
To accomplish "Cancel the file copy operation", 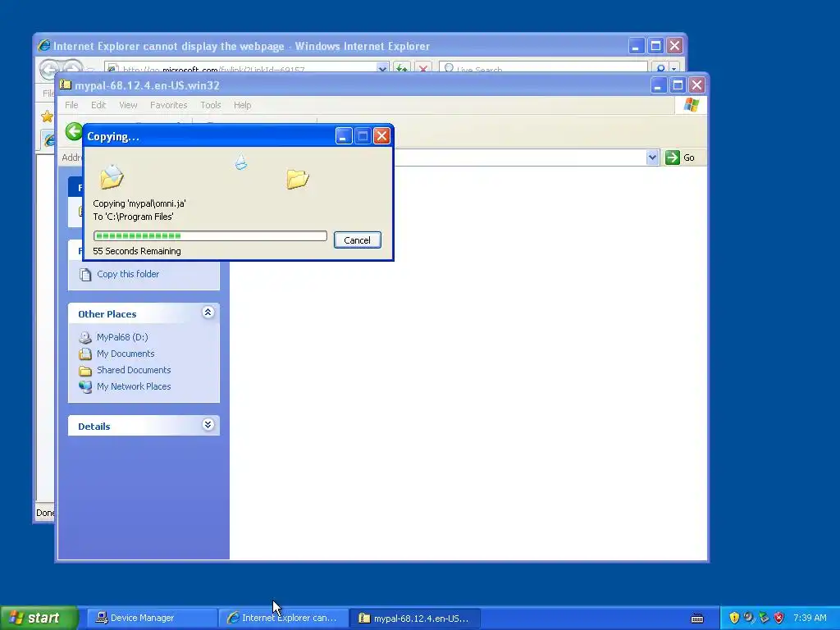I will click(x=358, y=240).
